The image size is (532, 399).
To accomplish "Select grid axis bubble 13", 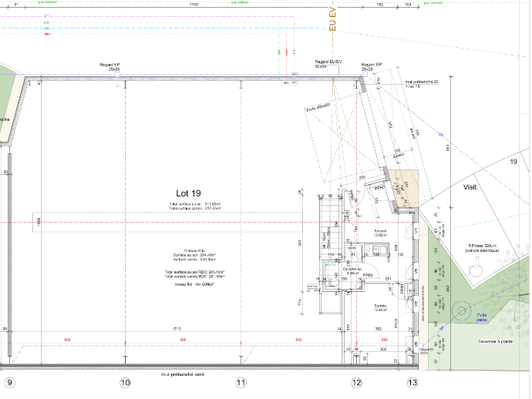I will (412, 383).
